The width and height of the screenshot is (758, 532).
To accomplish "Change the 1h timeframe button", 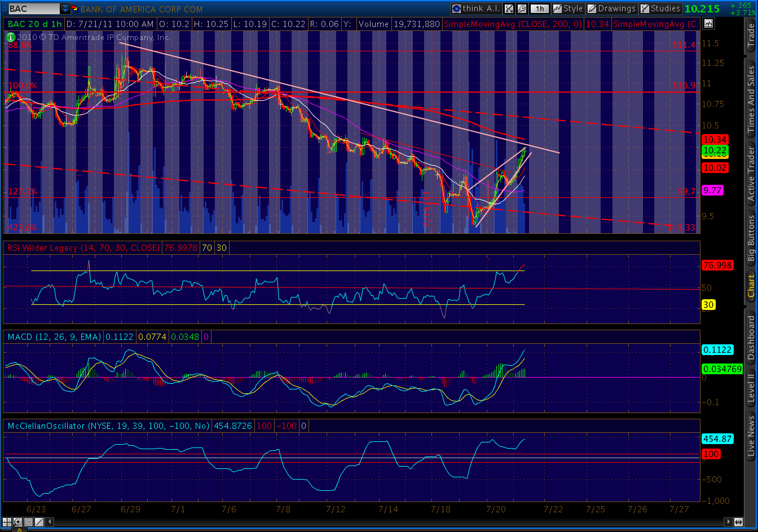I will 540,8.
